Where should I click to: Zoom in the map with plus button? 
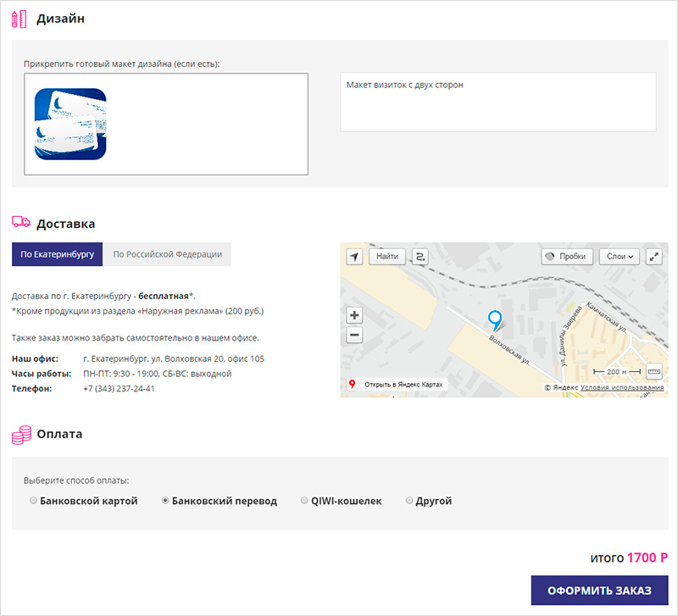click(354, 315)
